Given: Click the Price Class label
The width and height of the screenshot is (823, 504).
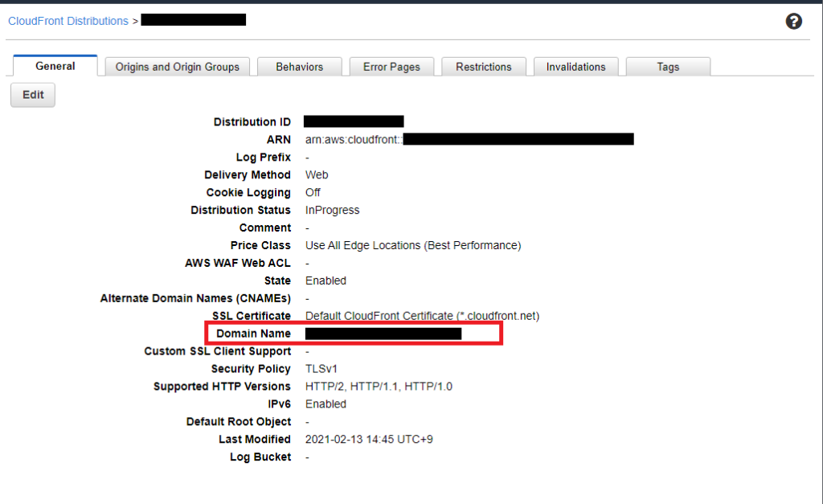Looking at the screenshot, I should click(260, 245).
